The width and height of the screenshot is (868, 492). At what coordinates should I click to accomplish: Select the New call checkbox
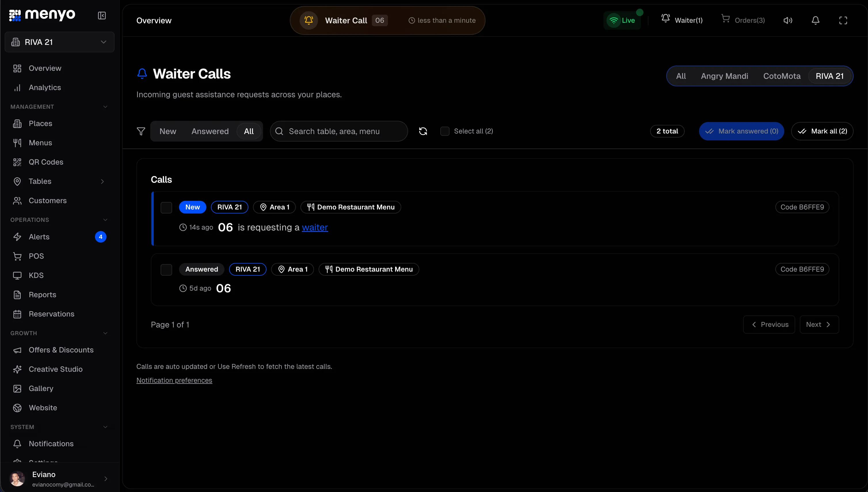166,207
